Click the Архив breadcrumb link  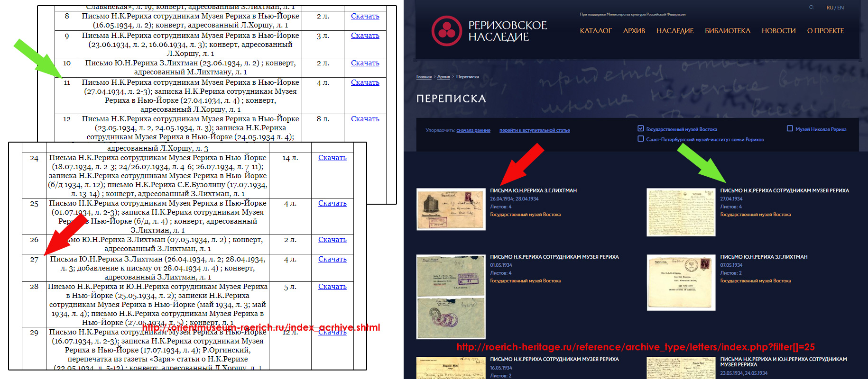(x=443, y=77)
